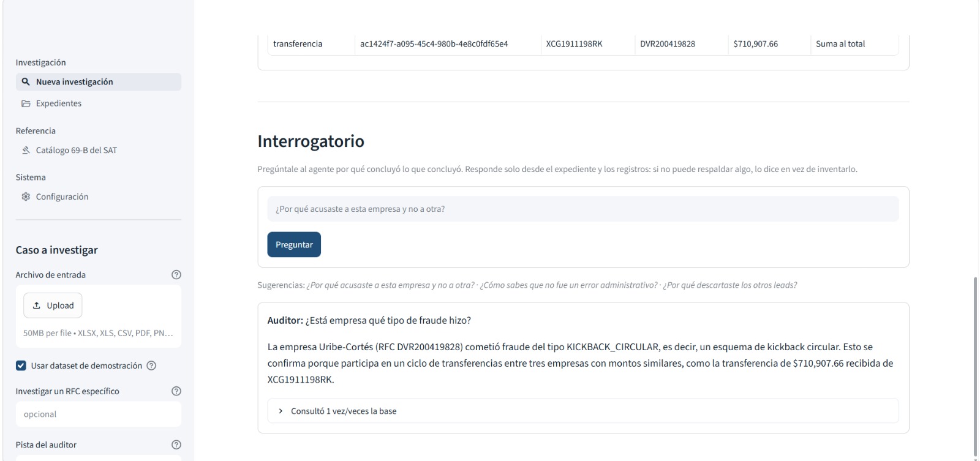Click the help icon next to Pista del auditor
Image resolution: width=980 pixels, height=461 pixels.
click(176, 445)
